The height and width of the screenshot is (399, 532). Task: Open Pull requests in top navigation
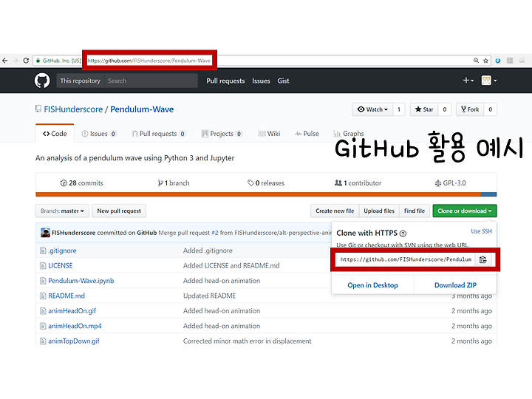[x=225, y=81]
